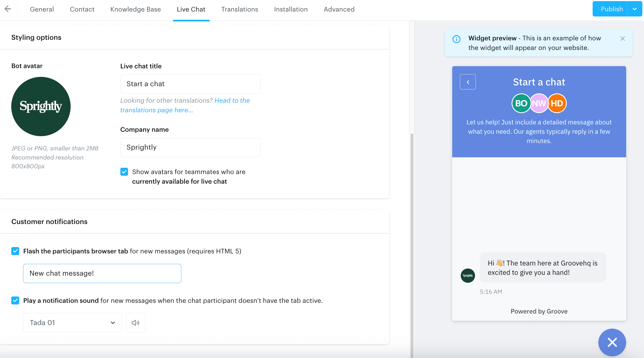This screenshot has height=358, width=644.
Task: Click the back arrow to exit settings
Action: (8, 9)
